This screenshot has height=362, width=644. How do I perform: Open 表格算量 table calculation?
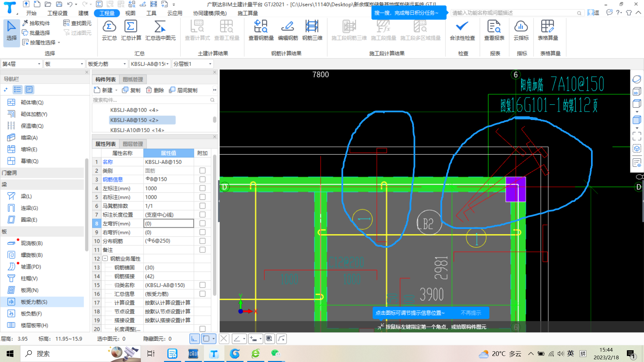[x=548, y=30]
